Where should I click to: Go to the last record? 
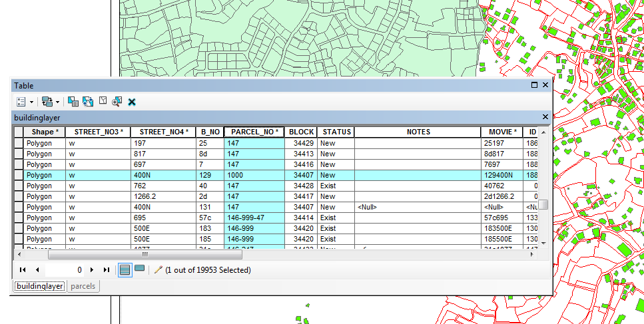(107, 270)
